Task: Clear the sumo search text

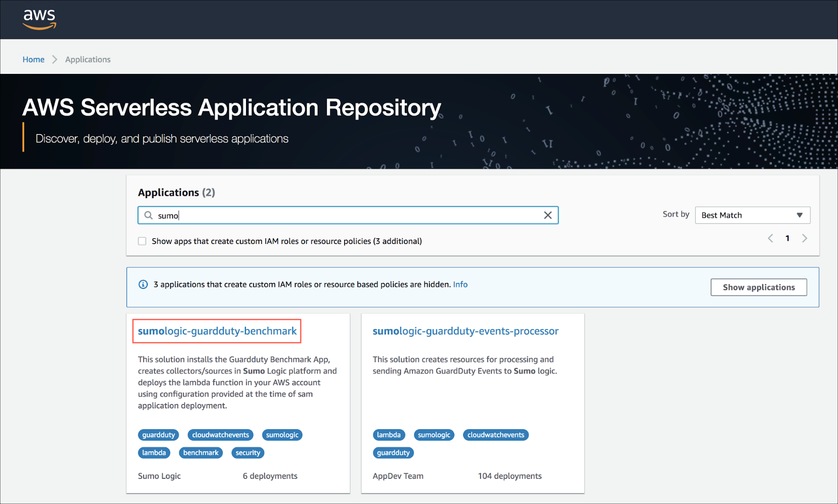Action: [x=547, y=216]
